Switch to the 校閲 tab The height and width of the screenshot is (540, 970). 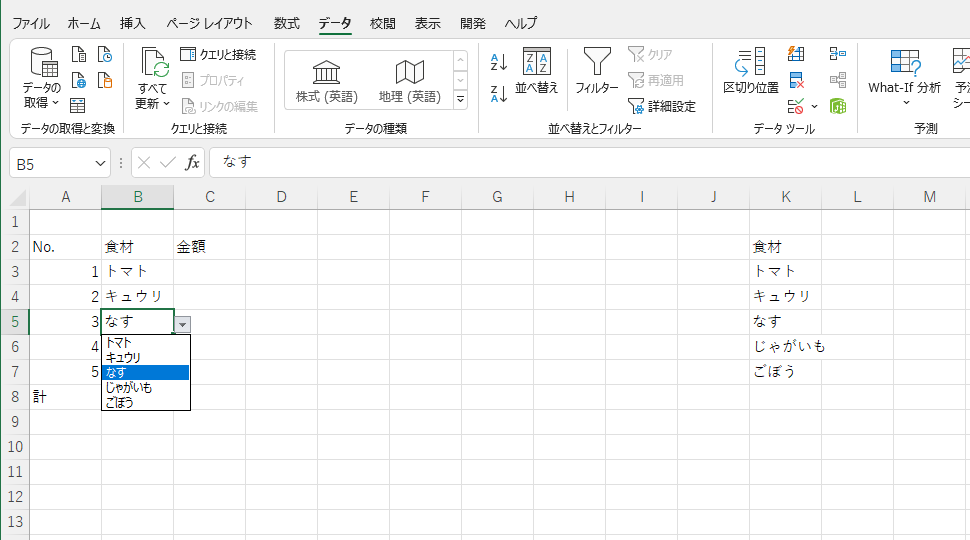pos(382,24)
